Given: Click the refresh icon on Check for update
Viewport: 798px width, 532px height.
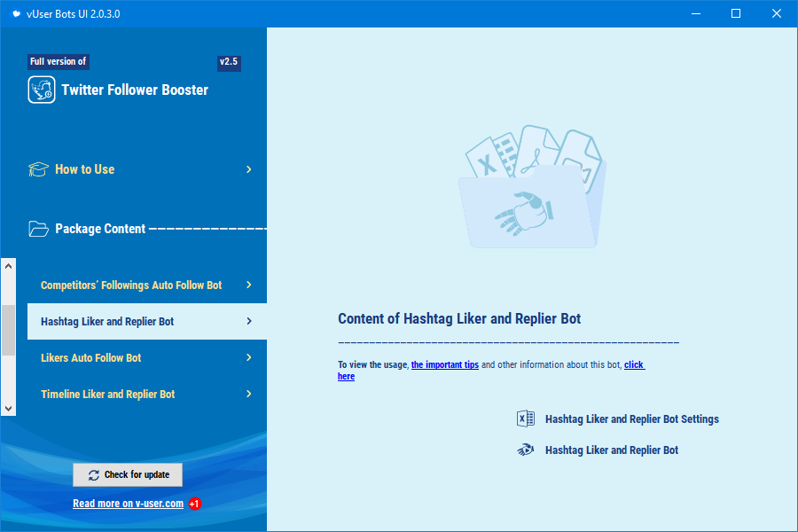Looking at the screenshot, I should (94, 475).
